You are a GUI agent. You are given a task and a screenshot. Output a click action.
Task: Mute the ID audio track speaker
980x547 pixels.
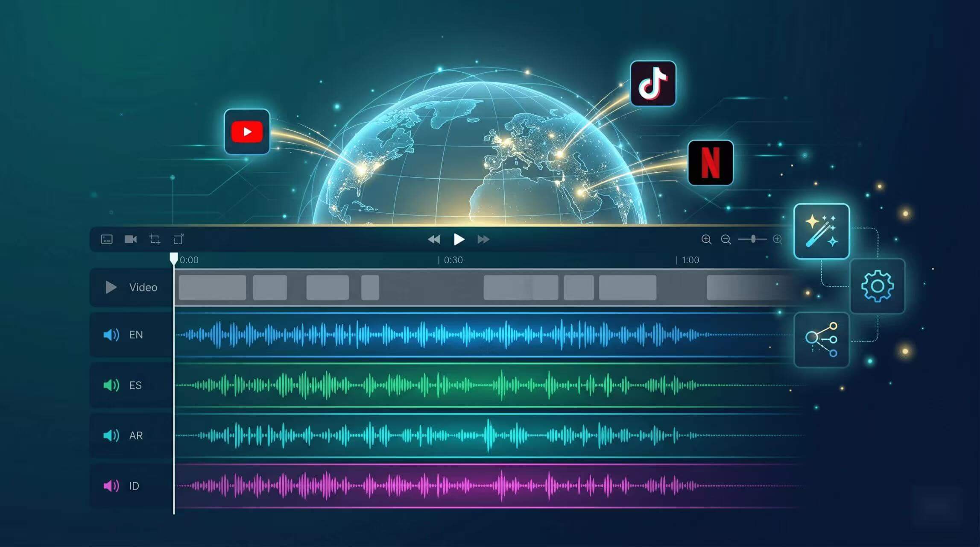[111, 486]
